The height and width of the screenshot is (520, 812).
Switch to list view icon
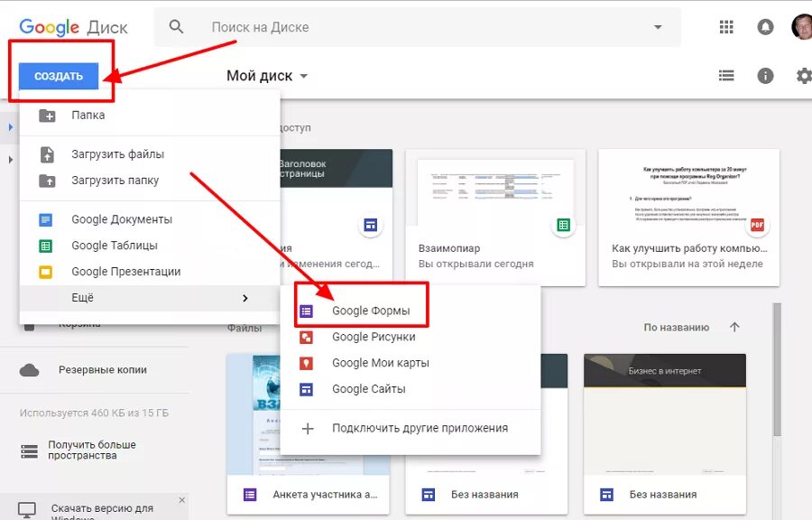tap(726, 76)
